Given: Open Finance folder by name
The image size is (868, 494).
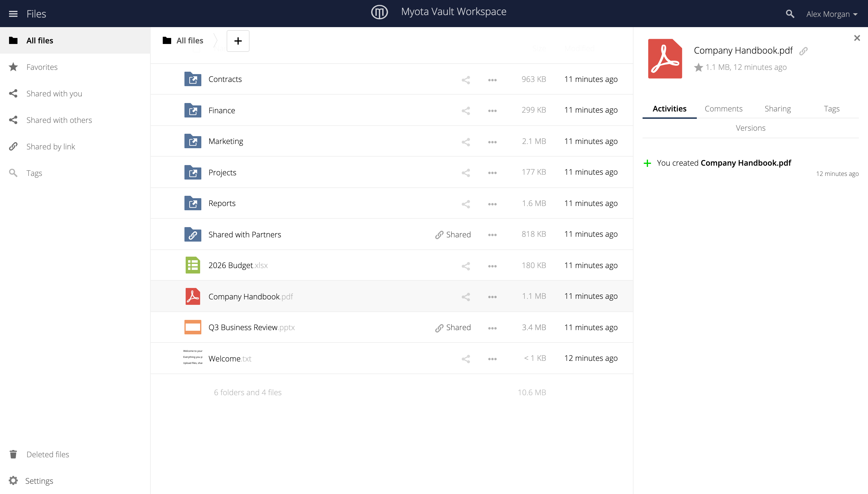Looking at the screenshot, I should 222,110.
